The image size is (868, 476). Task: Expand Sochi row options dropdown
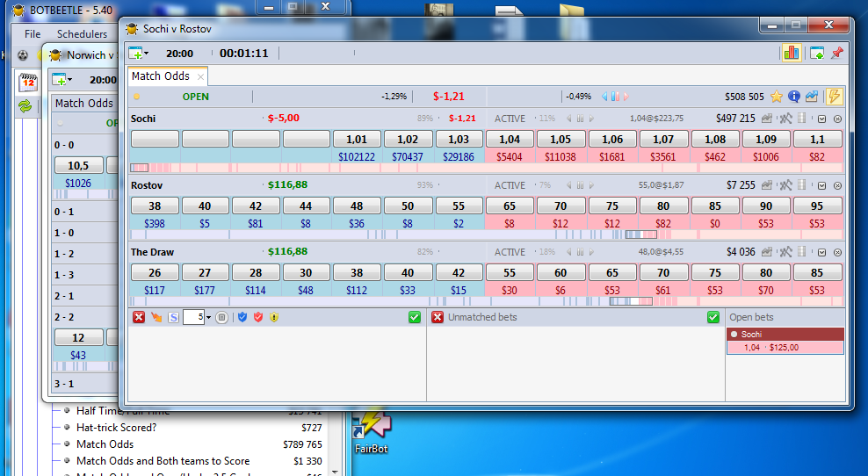pos(822,119)
